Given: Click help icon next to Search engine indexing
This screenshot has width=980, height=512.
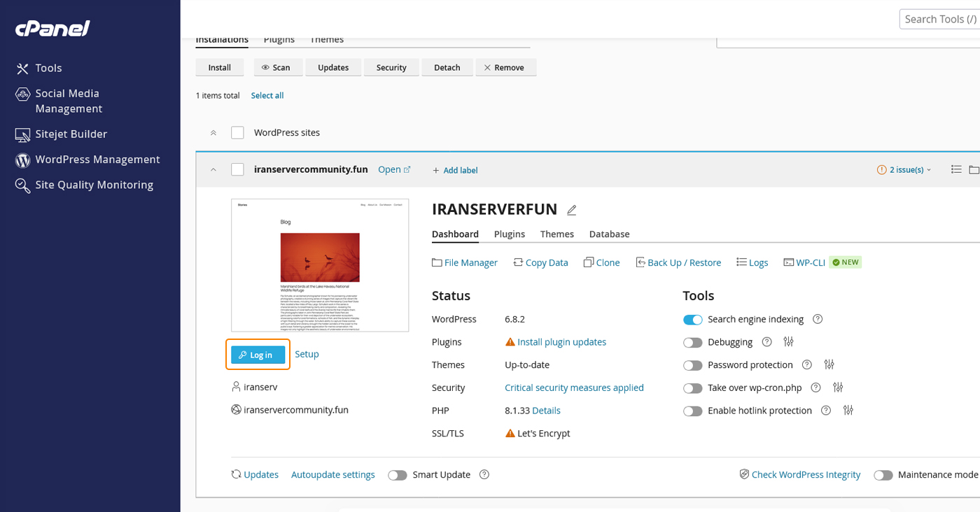Looking at the screenshot, I should click(x=817, y=319).
